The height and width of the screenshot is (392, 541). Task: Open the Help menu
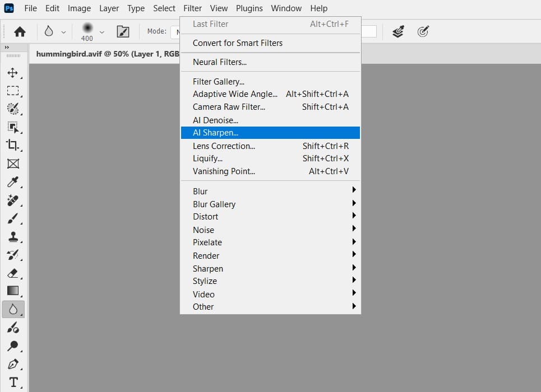tap(318, 8)
